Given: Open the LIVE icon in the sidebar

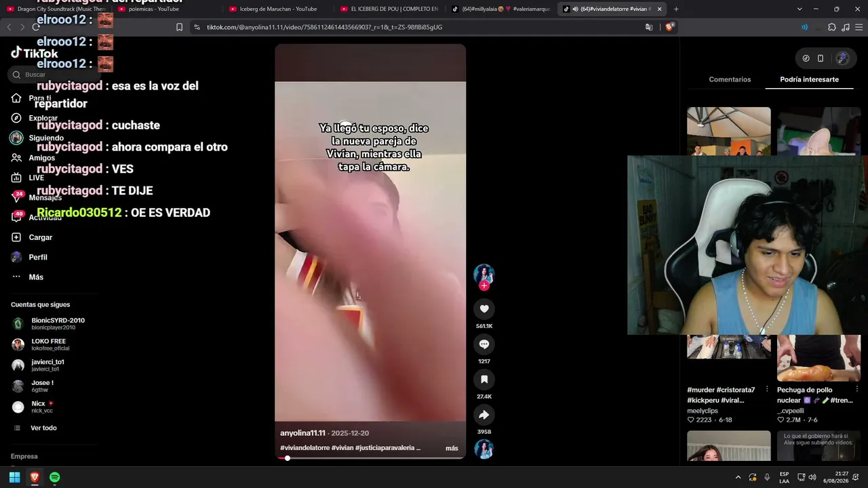Looking at the screenshot, I should (16, 178).
